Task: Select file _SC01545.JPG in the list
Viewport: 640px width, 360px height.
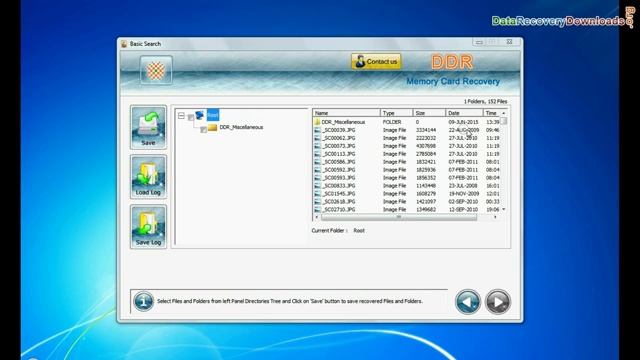Action: [338, 194]
